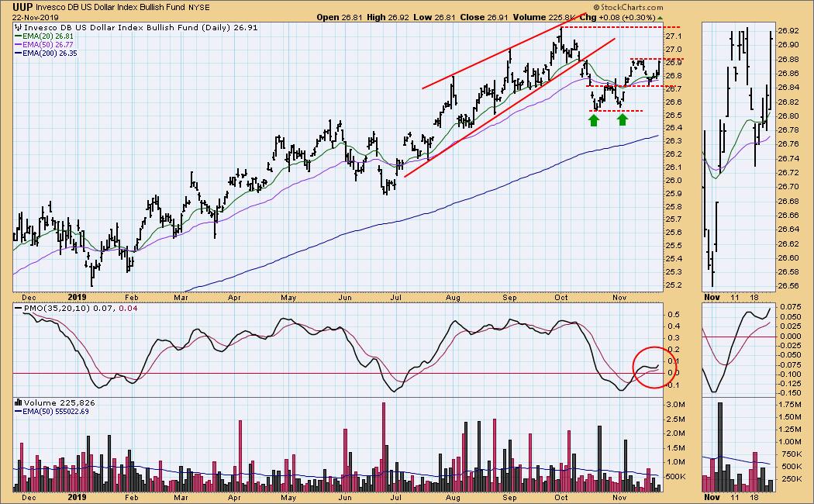The image size is (814, 504).
Task: Click the 0.075 zoom panel PMO label
Action: tap(790, 307)
